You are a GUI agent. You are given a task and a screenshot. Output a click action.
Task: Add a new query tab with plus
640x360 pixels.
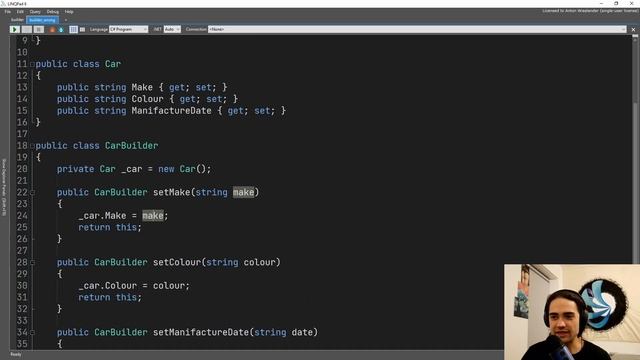click(66, 20)
